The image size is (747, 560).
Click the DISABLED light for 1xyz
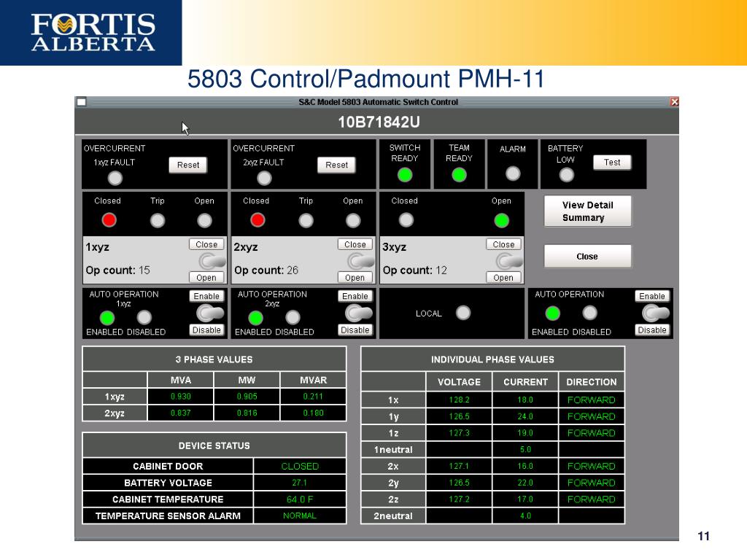click(x=144, y=317)
